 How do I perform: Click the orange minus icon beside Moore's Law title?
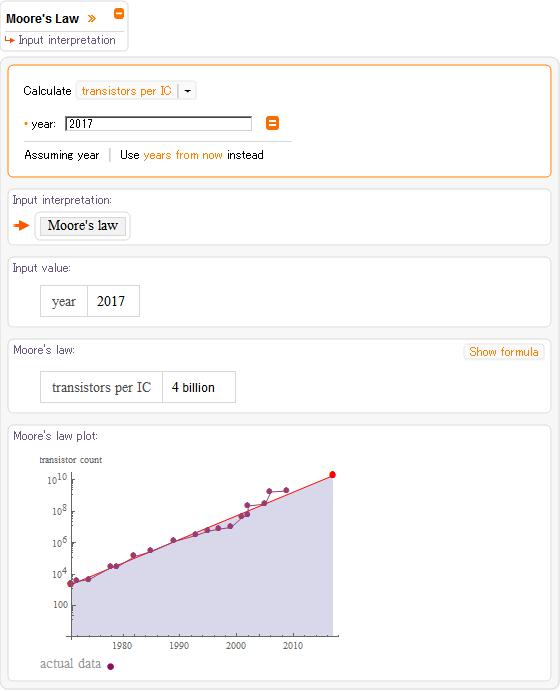[x=119, y=14]
